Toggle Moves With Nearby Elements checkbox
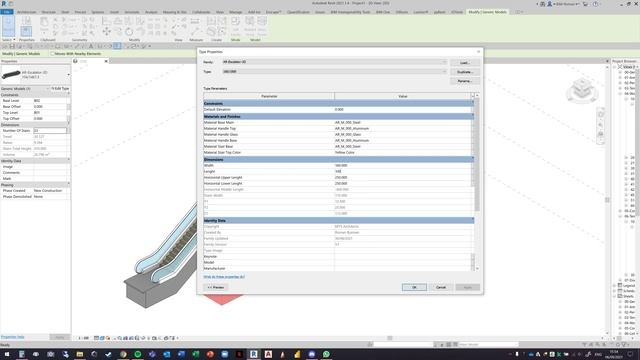Image resolution: width=640 pixels, height=360 pixels. coord(52,53)
